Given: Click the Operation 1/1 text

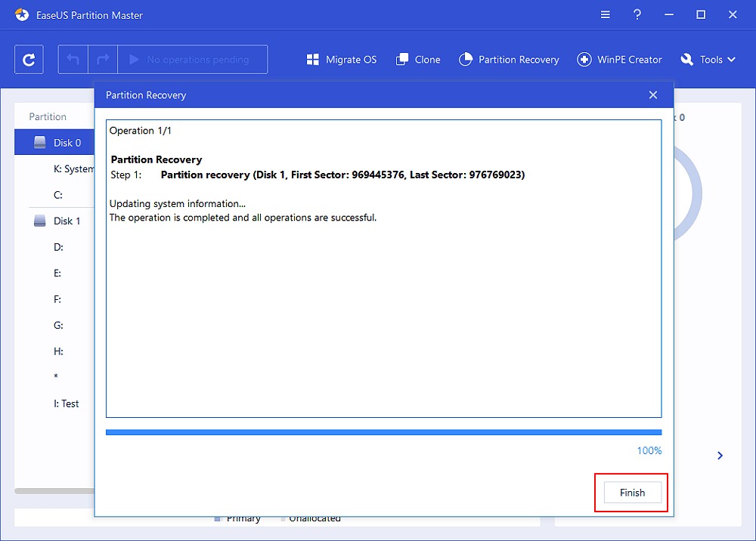Looking at the screenshot, I should 141,131.
